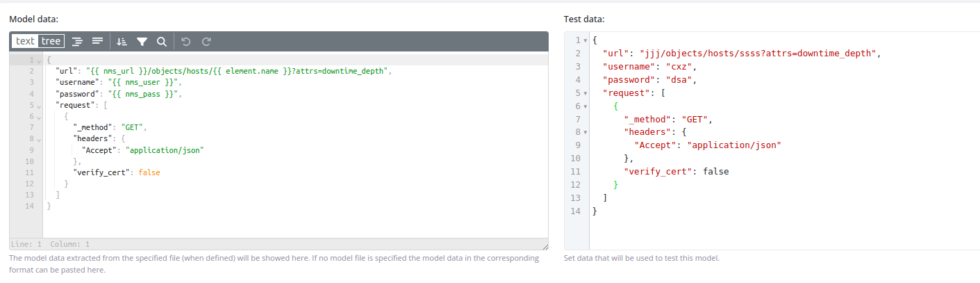Click the format JSON icon in the toolbar
980x283 pixels.
78,42
